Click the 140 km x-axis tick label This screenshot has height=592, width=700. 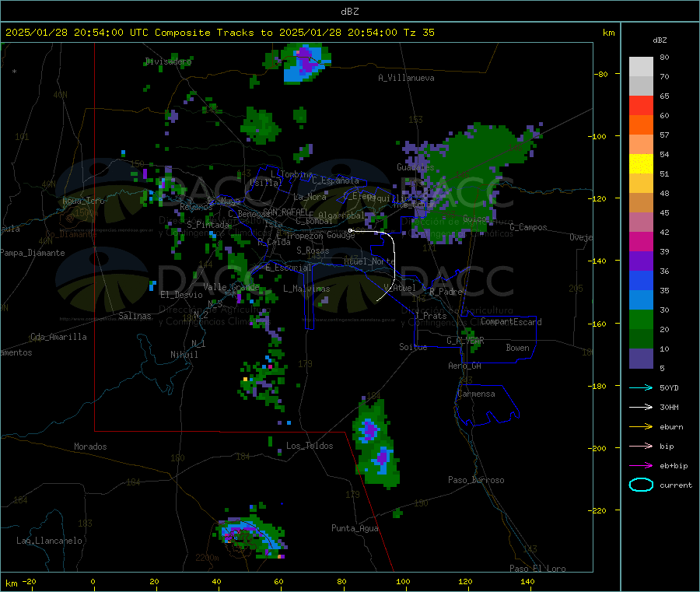point(527,582)
